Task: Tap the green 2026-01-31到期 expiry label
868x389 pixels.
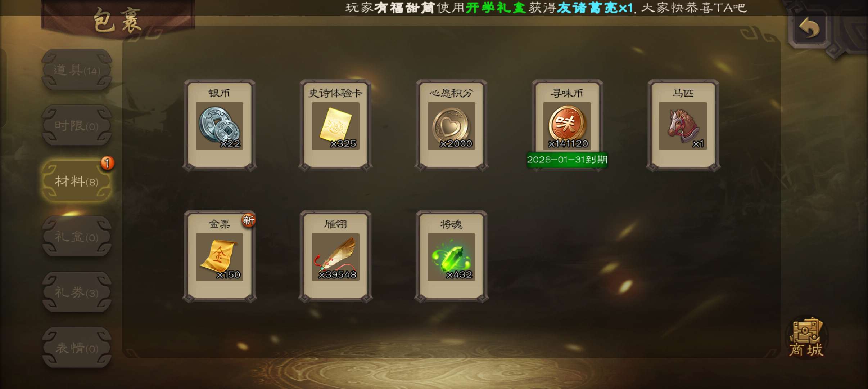Action: 567,160
